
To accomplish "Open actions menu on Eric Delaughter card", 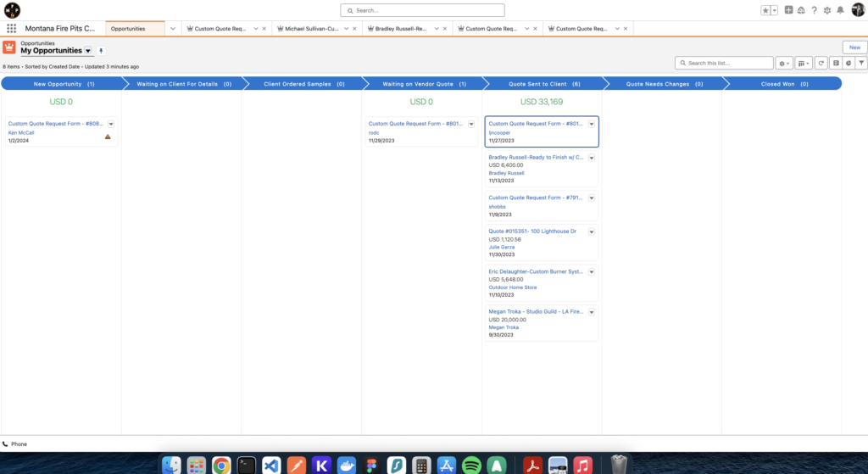I will tap(592, 272).
